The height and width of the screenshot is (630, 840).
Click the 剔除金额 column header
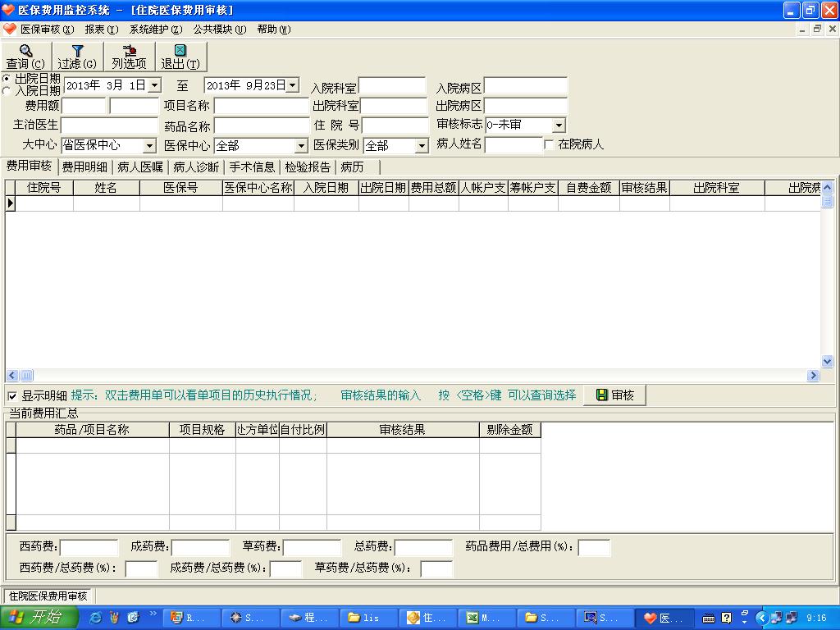coord(510,430)
